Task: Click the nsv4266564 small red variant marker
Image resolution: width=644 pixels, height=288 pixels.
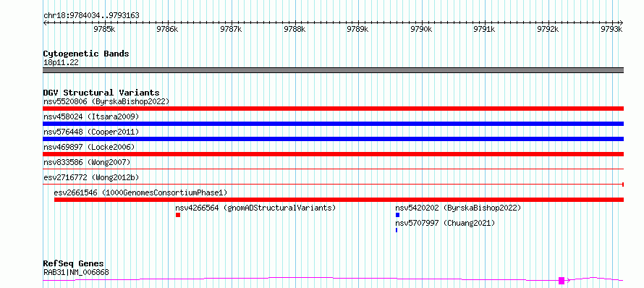Action: tap(178, 215)
